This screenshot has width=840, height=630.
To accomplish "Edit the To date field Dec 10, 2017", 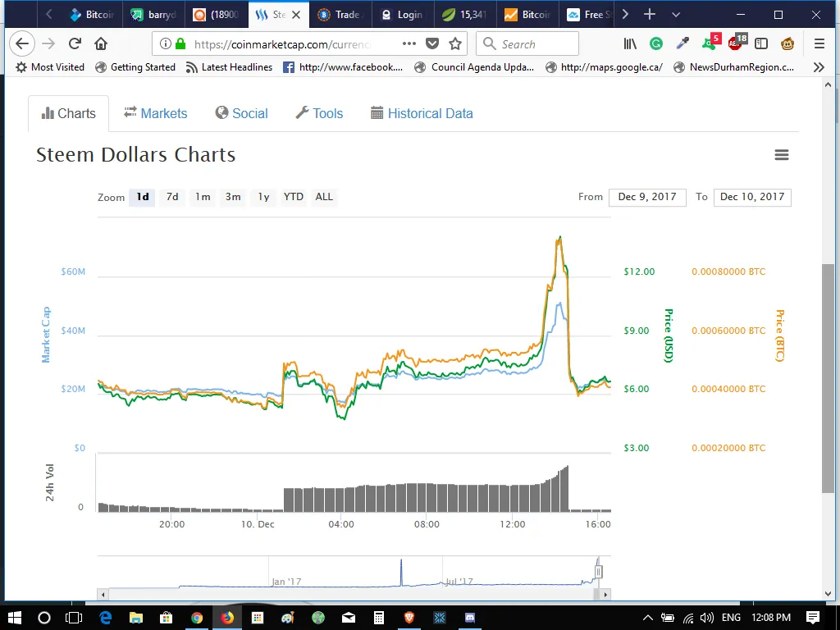I will pos(752,197).
